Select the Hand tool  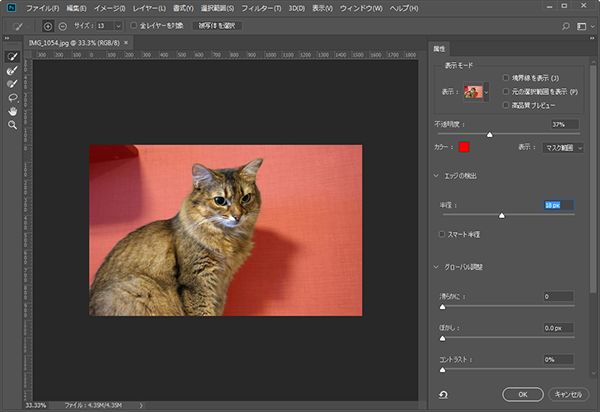pyautogui.click(x=12, y=111)
